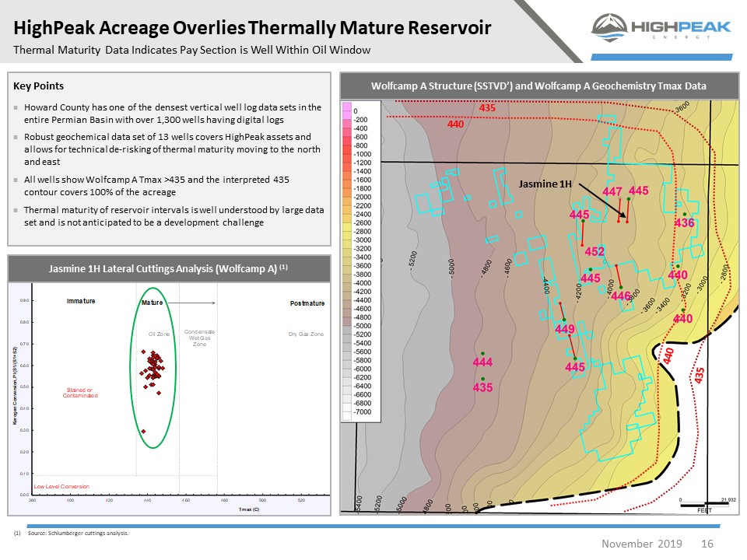The image size is (747, 560).
Task: Click the 'Source: Schlumberger cuttings analysis' footnote
Action: click(x=78, y=533)
